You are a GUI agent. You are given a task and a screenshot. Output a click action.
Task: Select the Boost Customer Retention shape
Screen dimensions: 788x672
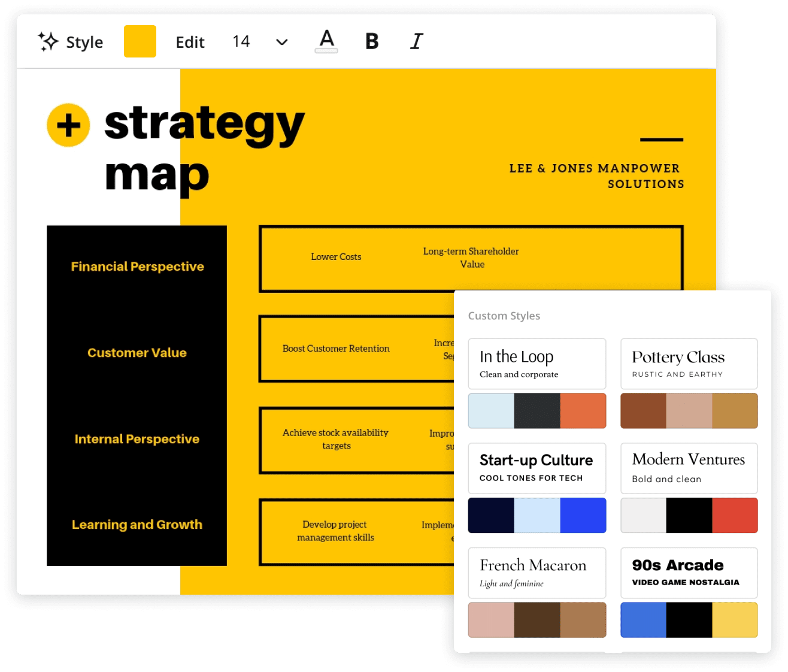point(336,348)
